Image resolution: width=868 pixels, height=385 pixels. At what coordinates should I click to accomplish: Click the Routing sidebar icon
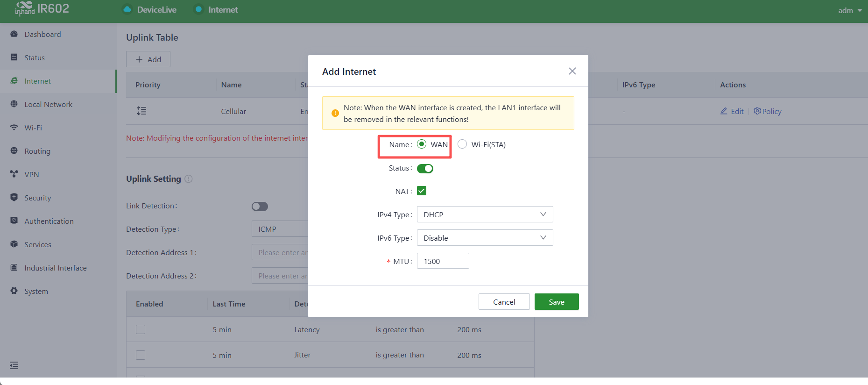(14, 151)
